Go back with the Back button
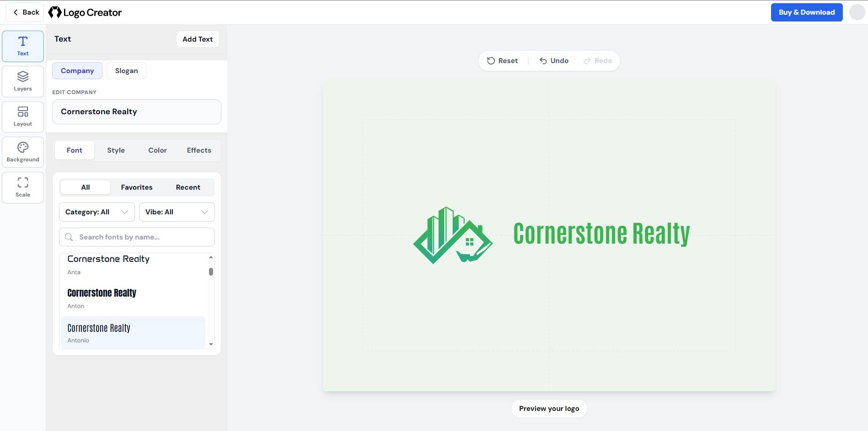Image resolution: width=868 pixels, height=431 pixels. click(x=25, y=12)
